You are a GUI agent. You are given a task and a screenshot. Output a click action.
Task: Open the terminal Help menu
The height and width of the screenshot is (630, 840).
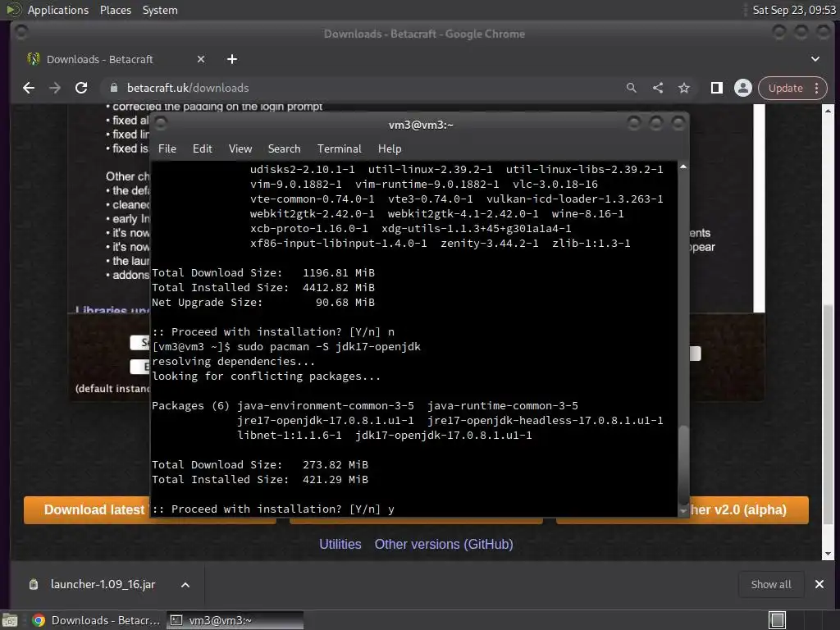[390, 149]
